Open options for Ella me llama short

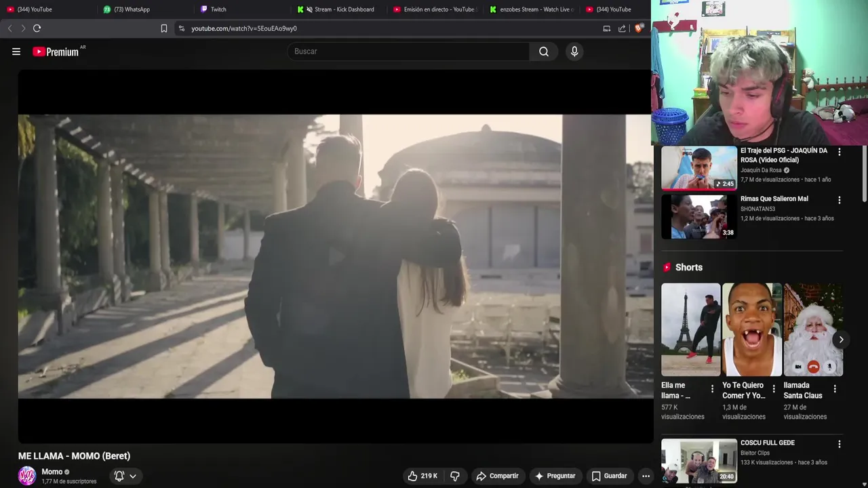pyautogui.click(x=712, y=388)
